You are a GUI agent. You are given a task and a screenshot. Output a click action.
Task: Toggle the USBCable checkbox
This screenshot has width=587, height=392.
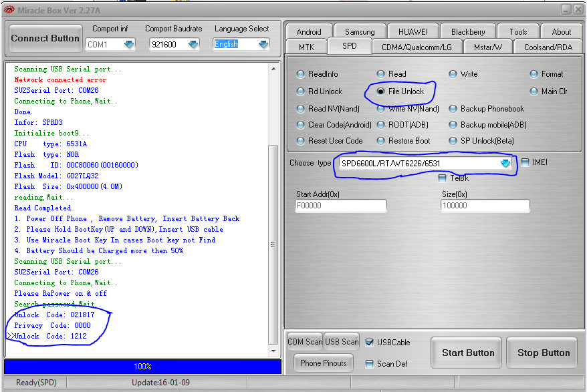click(x=369, y=343)
